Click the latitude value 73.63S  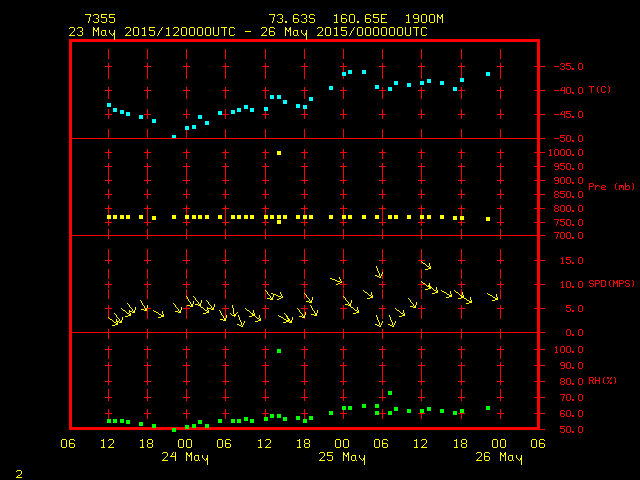coord(292,19)
